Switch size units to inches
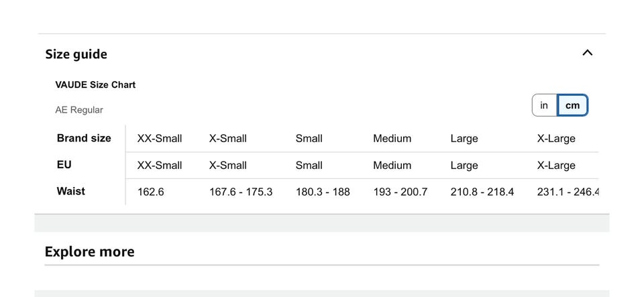Viewport: 644px width, 297px height. coord(544,105)
